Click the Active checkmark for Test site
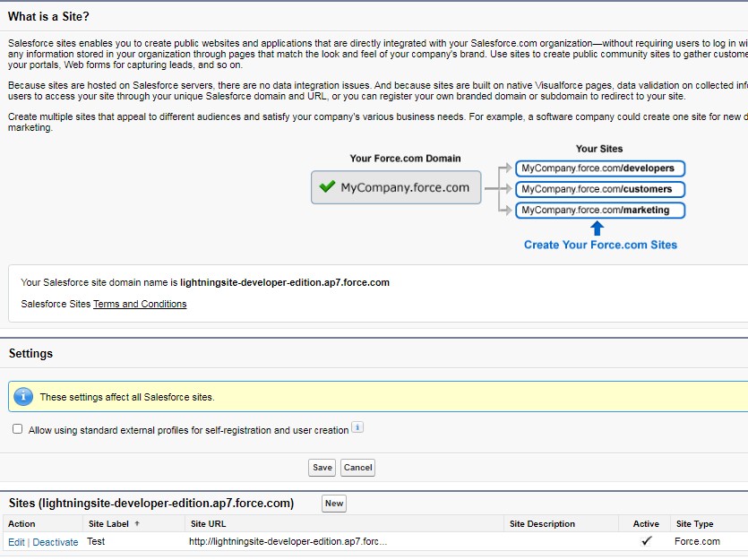This screenshot has height=560, width=748. click(x=646, y=541)
